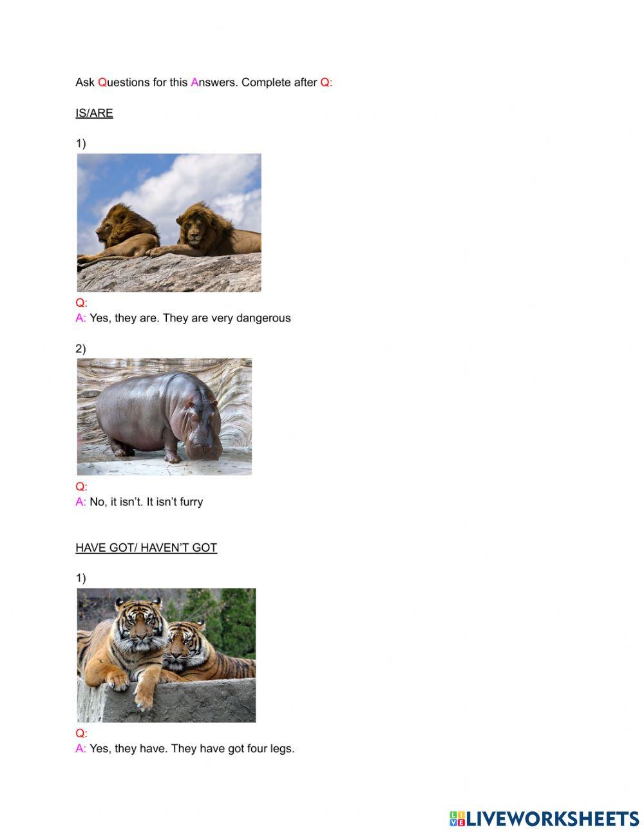This screenshot has width=644, height=832.
Task: Click the two tigers photo
Action: 166,655
